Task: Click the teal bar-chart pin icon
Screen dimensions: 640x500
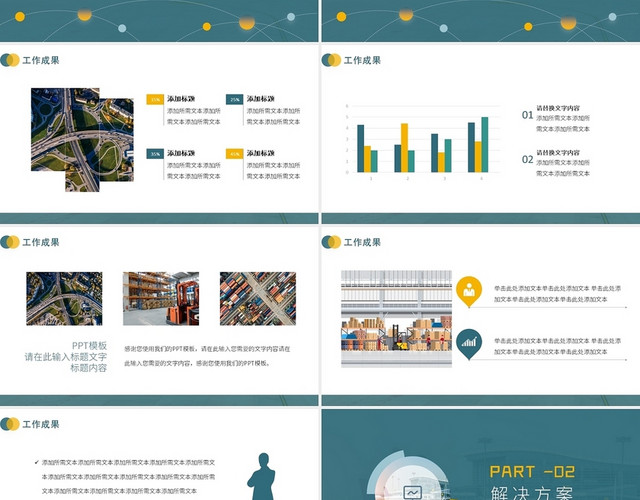Action: pyautogui.click(x=469, y=344)
